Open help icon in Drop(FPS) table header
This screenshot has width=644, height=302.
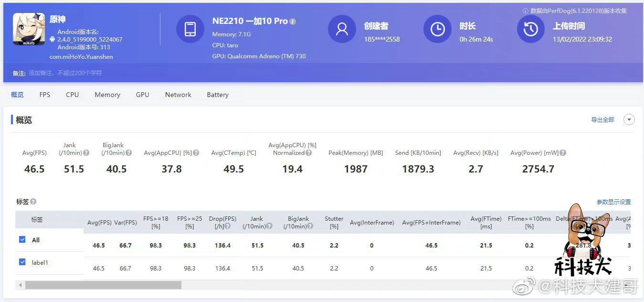pos(228,226)
